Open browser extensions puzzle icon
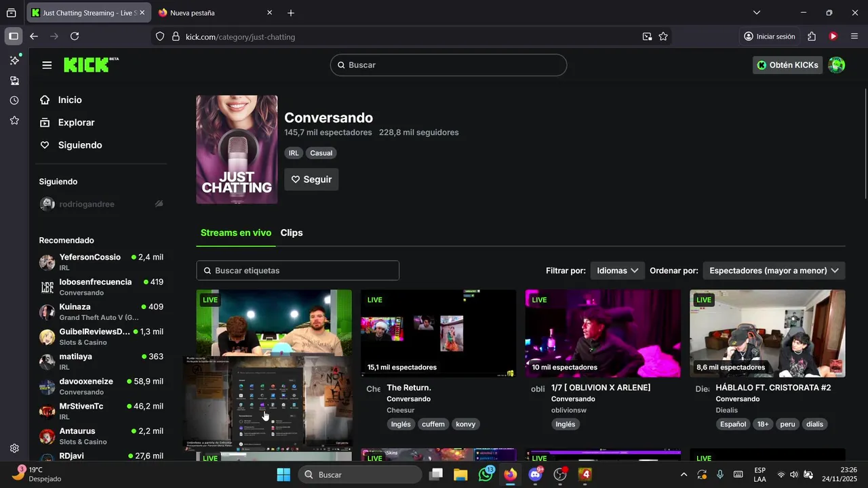Screen dimensions: 868x488 click(x=812, y=37)
